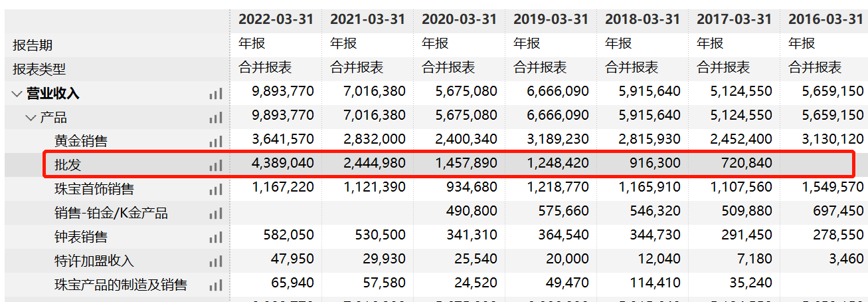
Task: Select the 特许加盟收入 row label
Action: pos(94,261)
